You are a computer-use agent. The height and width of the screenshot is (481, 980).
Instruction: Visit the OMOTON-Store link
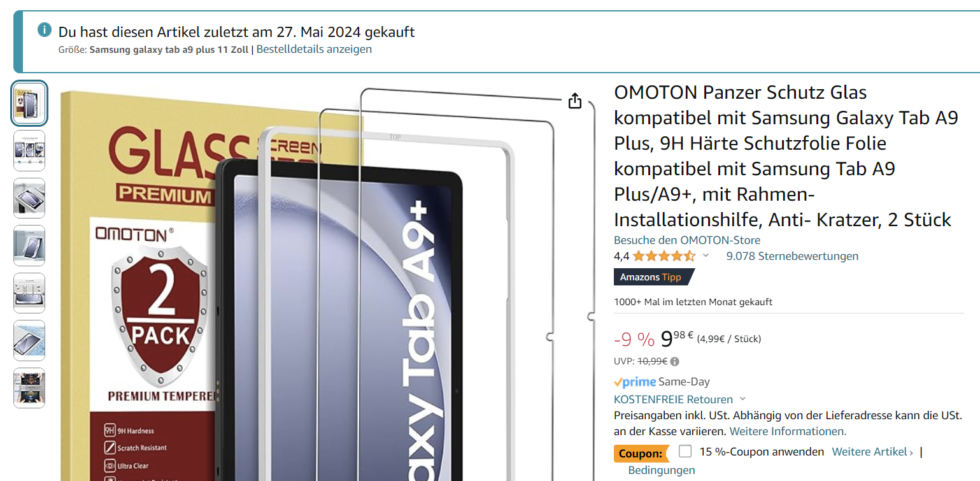(x=687, y=240)
